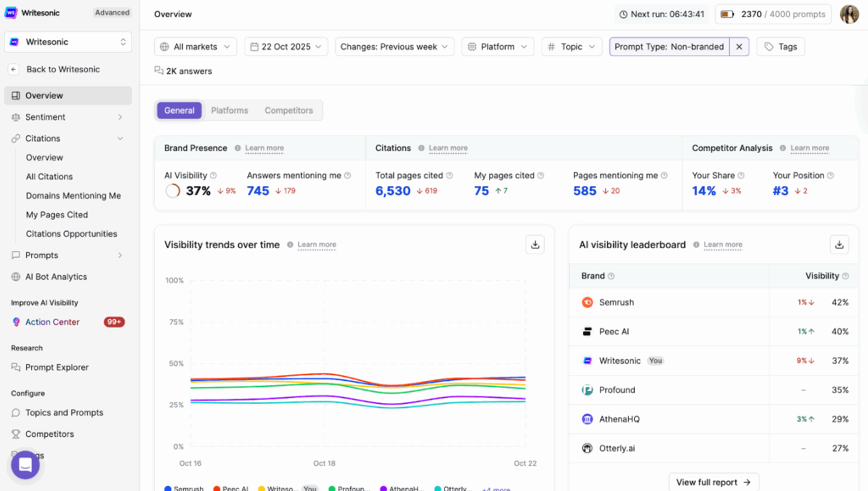Download the AI visibility leaderboard

pos(840,245)
